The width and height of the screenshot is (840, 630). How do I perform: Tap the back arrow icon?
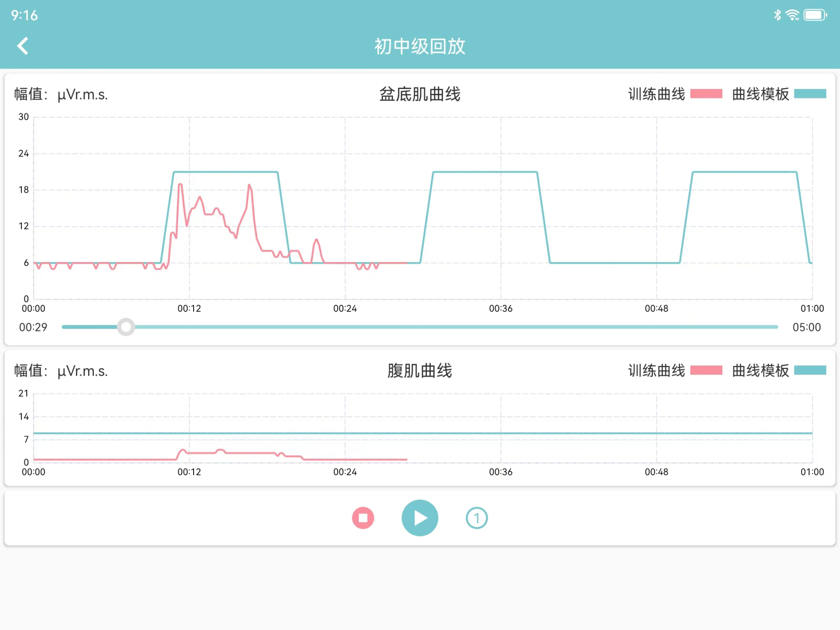[x=23, y=46]
